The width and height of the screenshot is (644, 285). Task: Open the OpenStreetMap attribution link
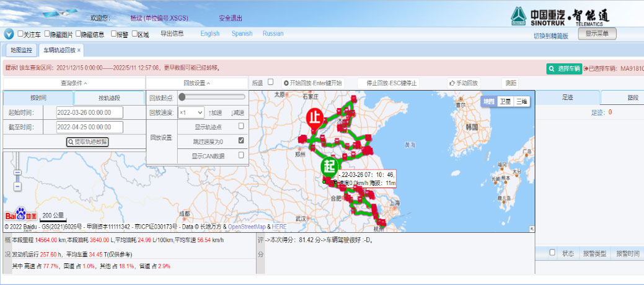pyautogui.click(x=247, y=227)
